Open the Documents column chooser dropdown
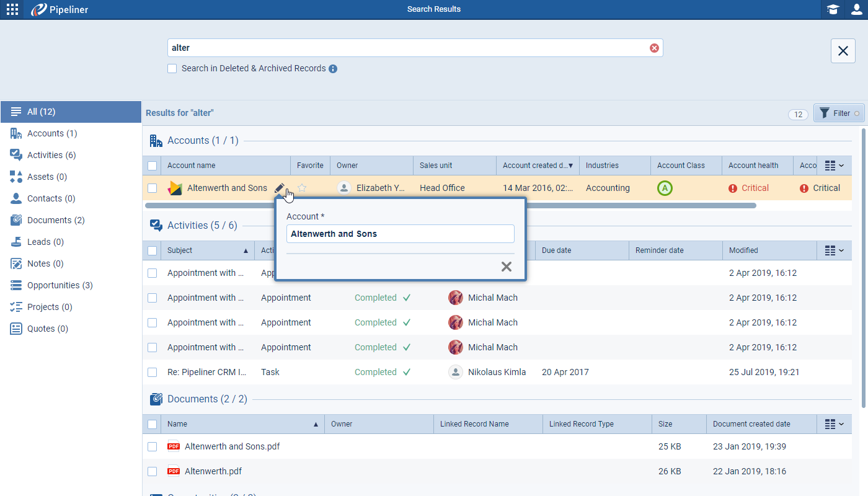 [834, 424]
